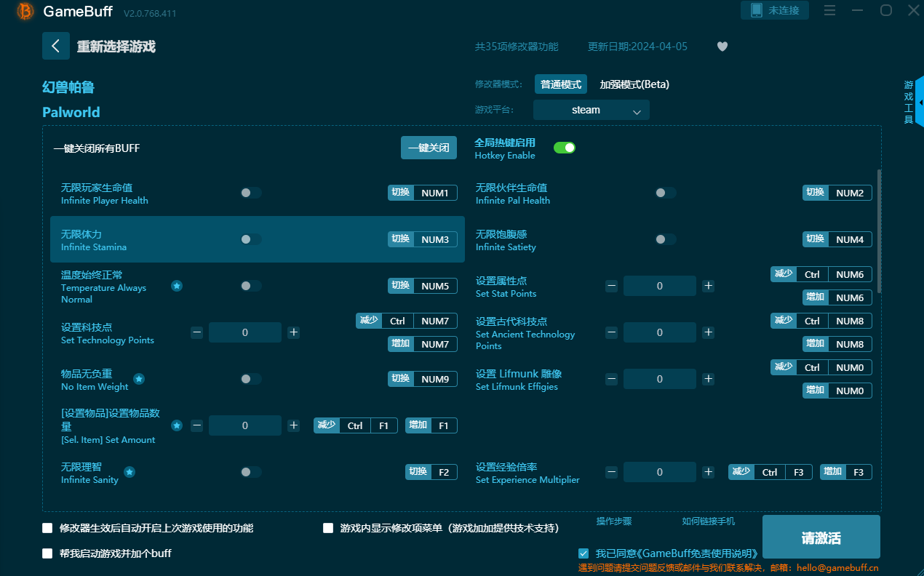Click Set Experience Multiplier value field

coord(660,472)
